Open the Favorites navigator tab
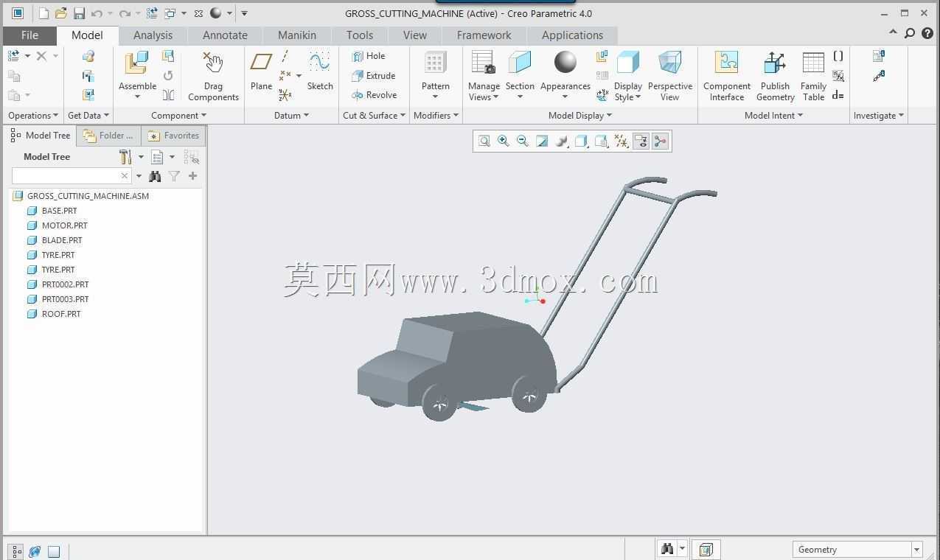This screenshot has height=560, width=940. (174, 136)
